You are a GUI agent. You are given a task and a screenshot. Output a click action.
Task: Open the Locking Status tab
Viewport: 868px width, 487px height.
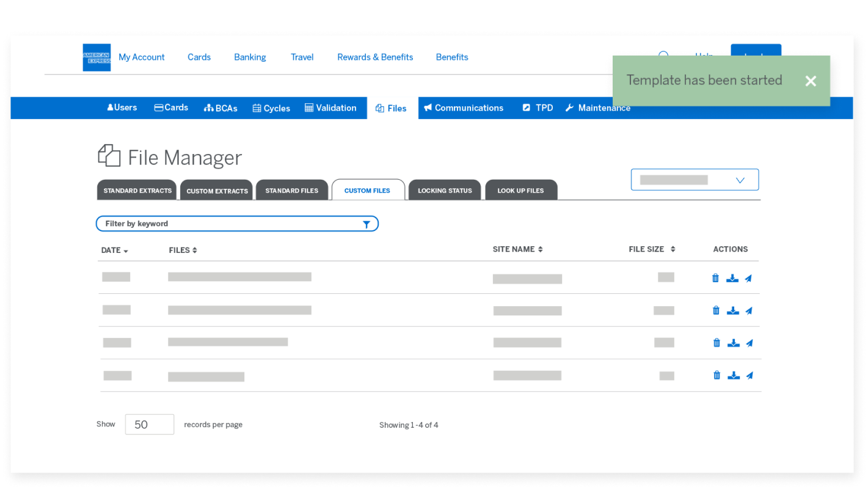[444, 191]
